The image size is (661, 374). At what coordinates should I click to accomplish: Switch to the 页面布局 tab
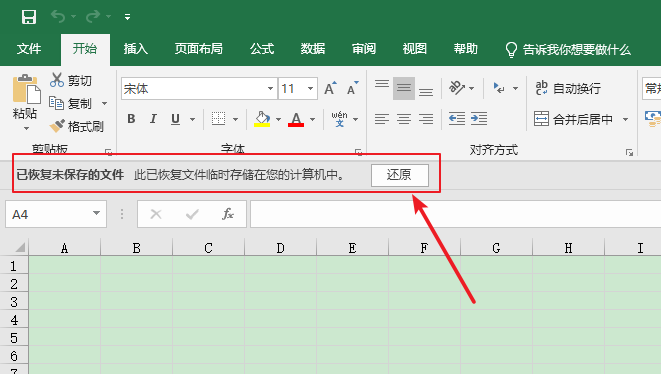[x=199, y=49]
